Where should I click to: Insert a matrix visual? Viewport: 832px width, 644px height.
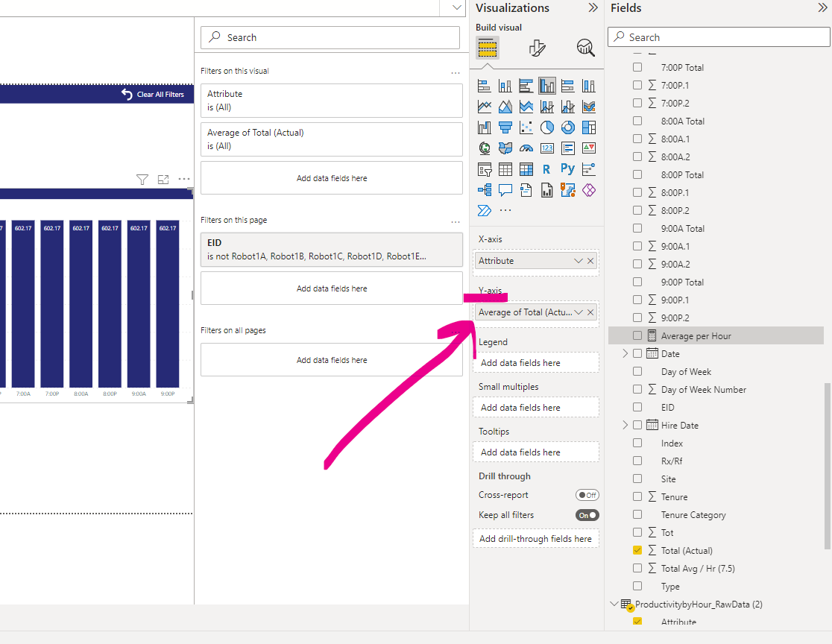tap(526, 169)
